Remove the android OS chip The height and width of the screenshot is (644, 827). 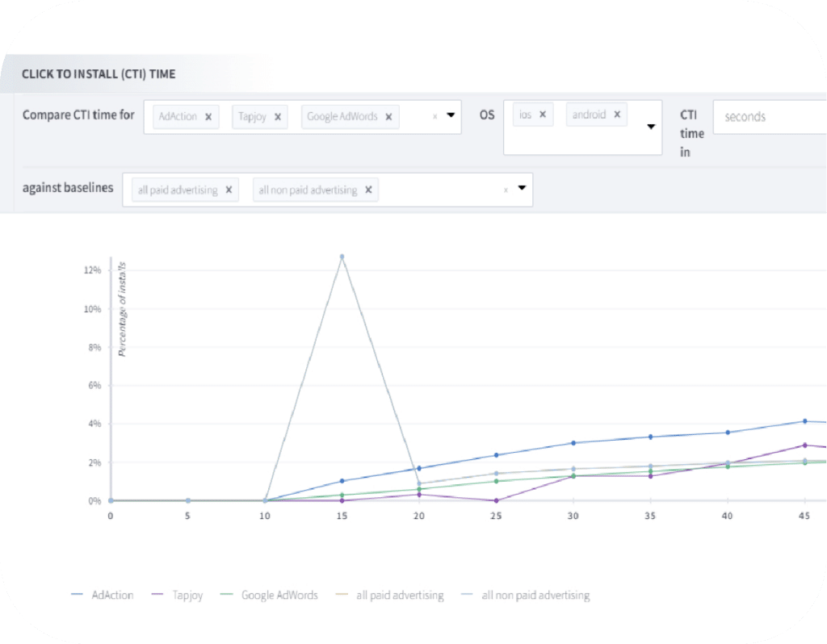(x=617, y=114)
